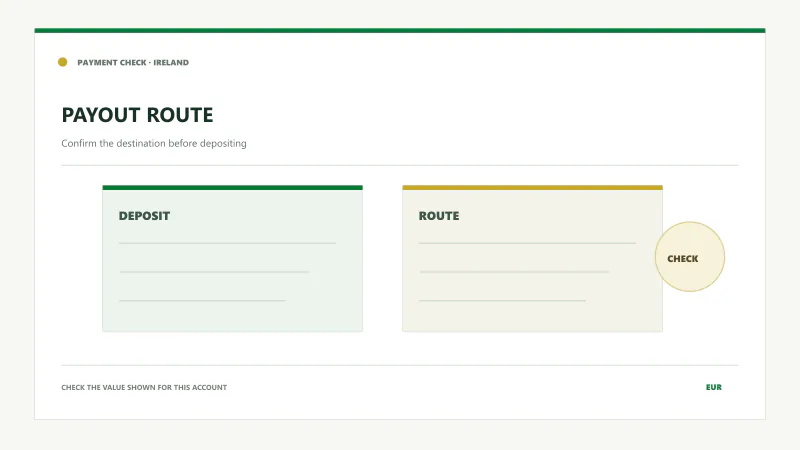Click the gold status dot icon
This screenshot has height=450, width=800.
[63, 62]
